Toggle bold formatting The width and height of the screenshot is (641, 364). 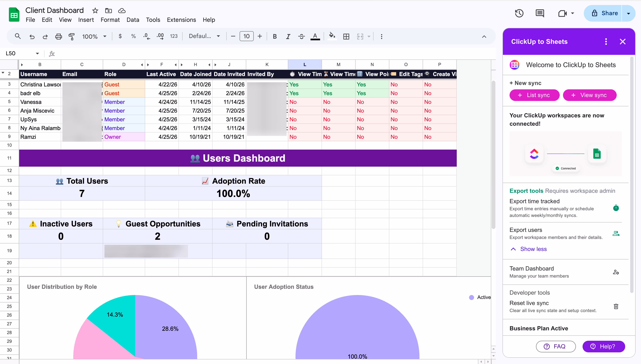point(275,37)
